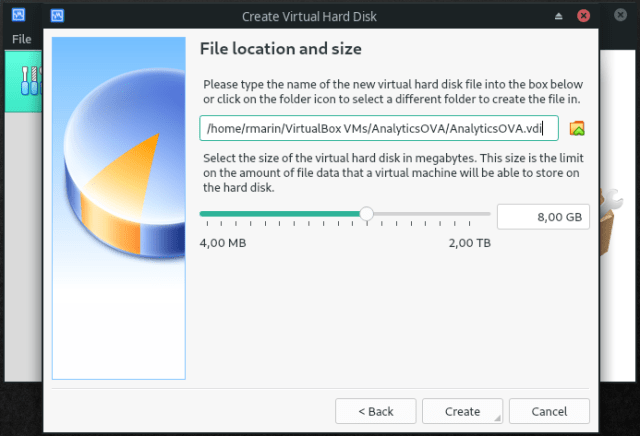The width and height of the screenshot is (640, 436).
Task: Click the Tools icon in VirtualBox Manager window
Action: (x=31, y=81)
